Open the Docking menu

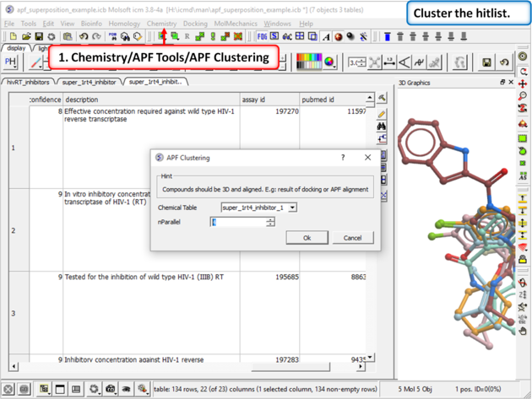point(195,24)
